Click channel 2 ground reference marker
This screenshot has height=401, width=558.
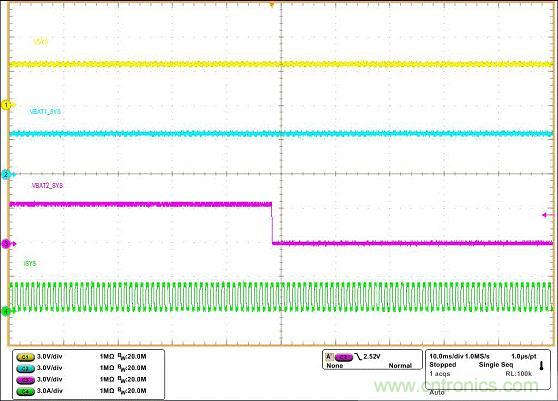(6, 174)
